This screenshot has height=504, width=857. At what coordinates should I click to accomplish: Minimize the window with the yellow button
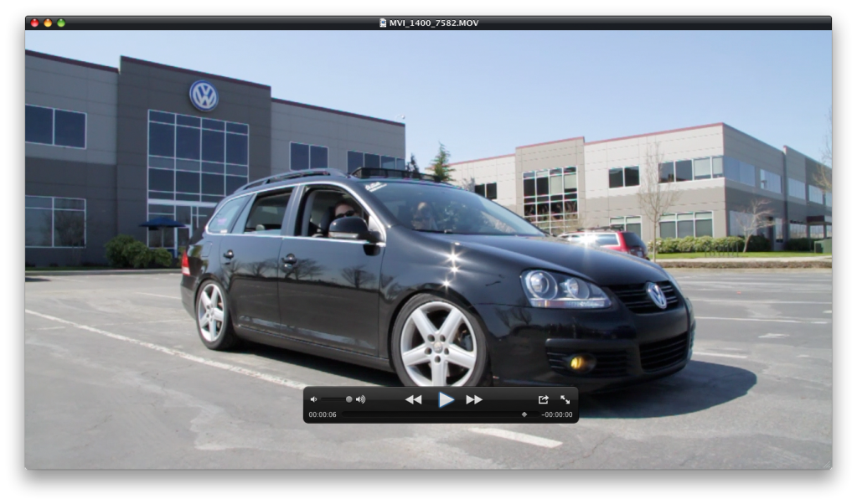pos(48,23)
